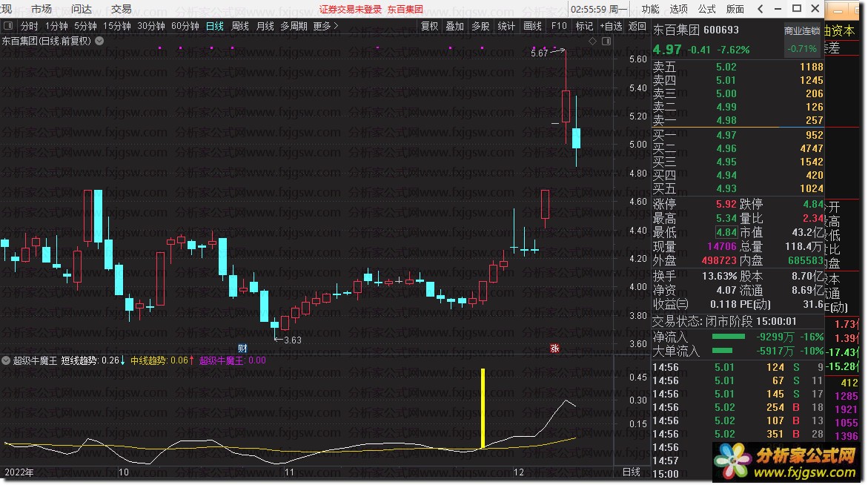Click the 卖五 5.02 order row
The image size is (868, 485).
point(738,67)
